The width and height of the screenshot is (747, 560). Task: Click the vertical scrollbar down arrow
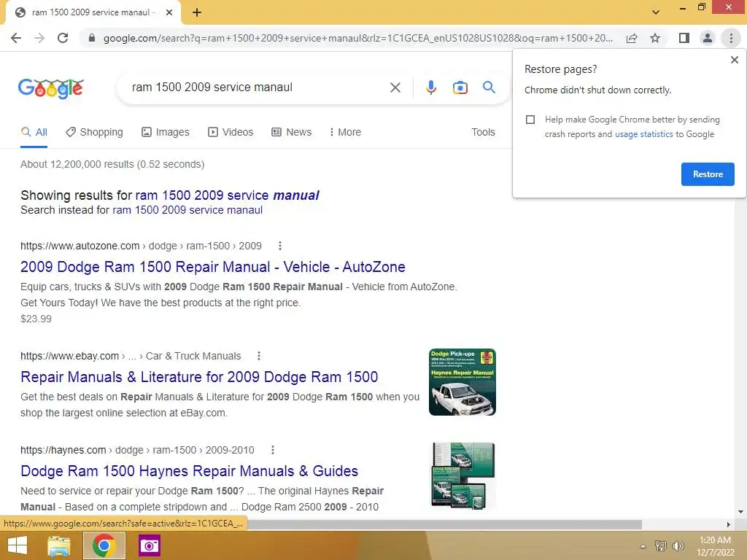(740, 512)
